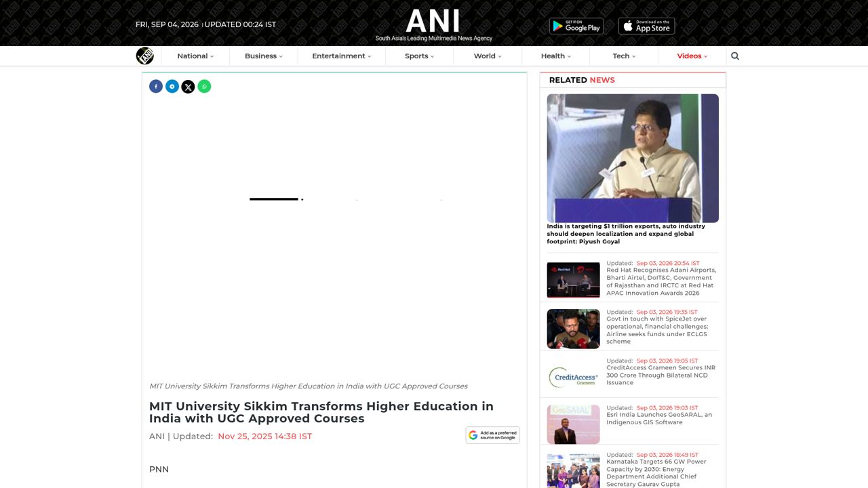Click timestamp Sep 03, 2026 19:05 IST
Screen dimensions: 868x488
click(667, 361)
